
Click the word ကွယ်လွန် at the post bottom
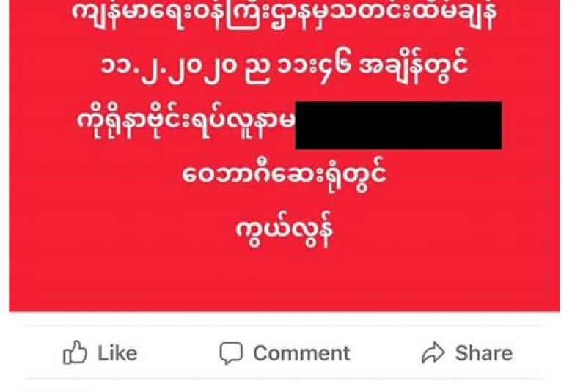tap(285, 231)
